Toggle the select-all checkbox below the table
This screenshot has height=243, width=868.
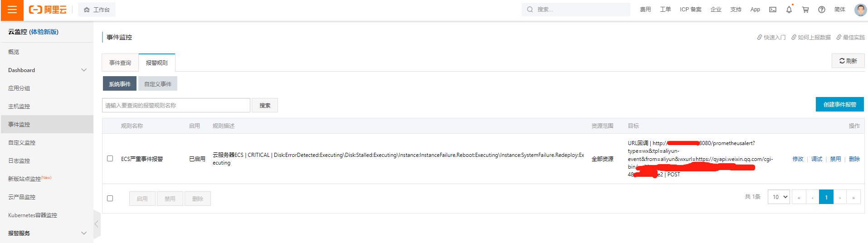pyautogui.click(x=110, y=199)
